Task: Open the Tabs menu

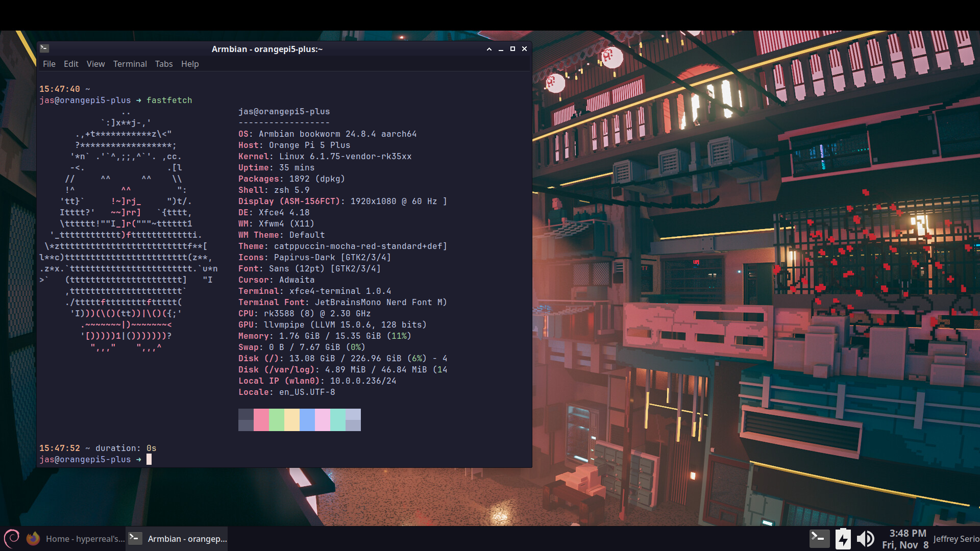Action: coord(164,64)
